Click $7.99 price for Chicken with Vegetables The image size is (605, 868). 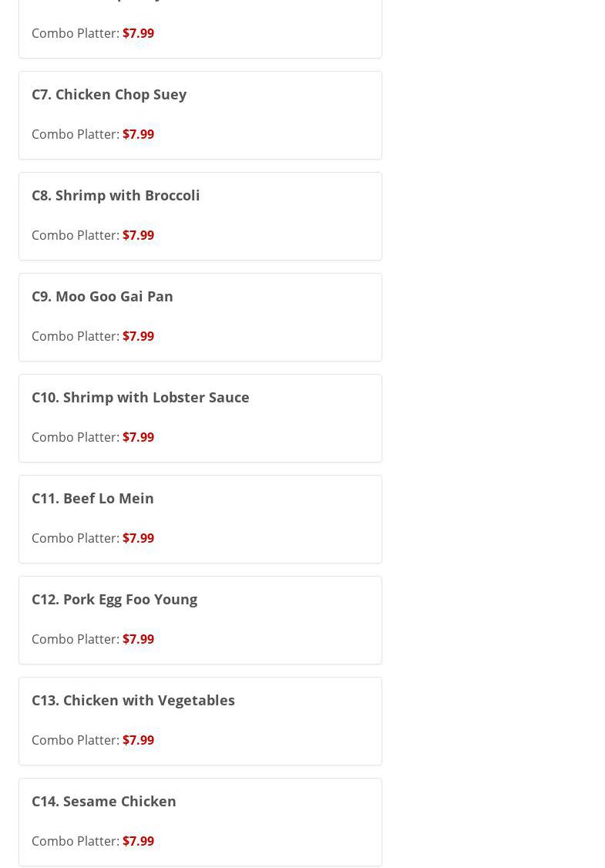[138, 740]
